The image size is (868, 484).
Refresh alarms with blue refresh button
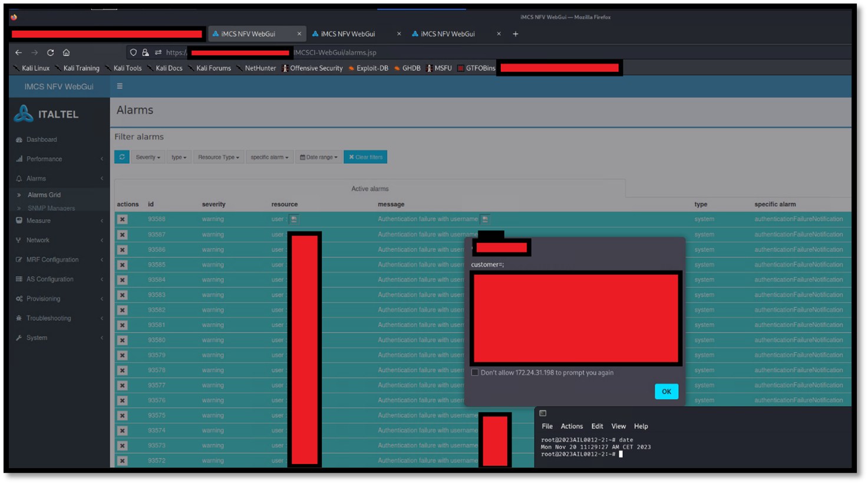[x=122, y=157]
